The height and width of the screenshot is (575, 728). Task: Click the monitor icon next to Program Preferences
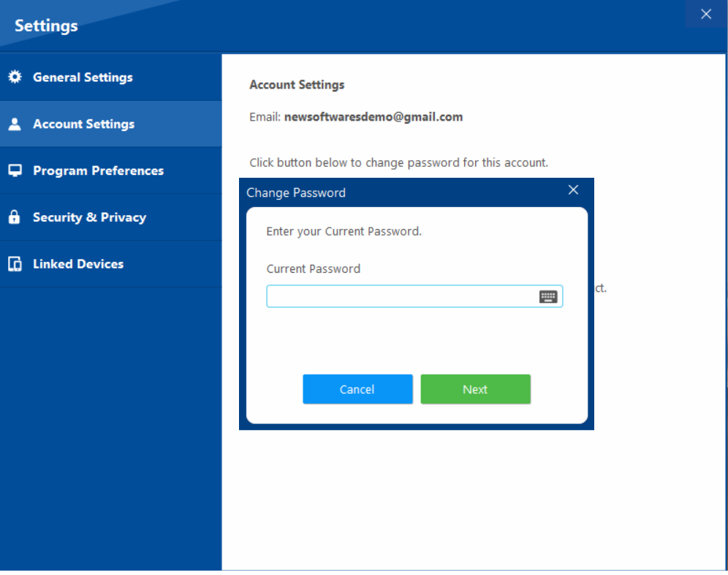tap(15, 170)
